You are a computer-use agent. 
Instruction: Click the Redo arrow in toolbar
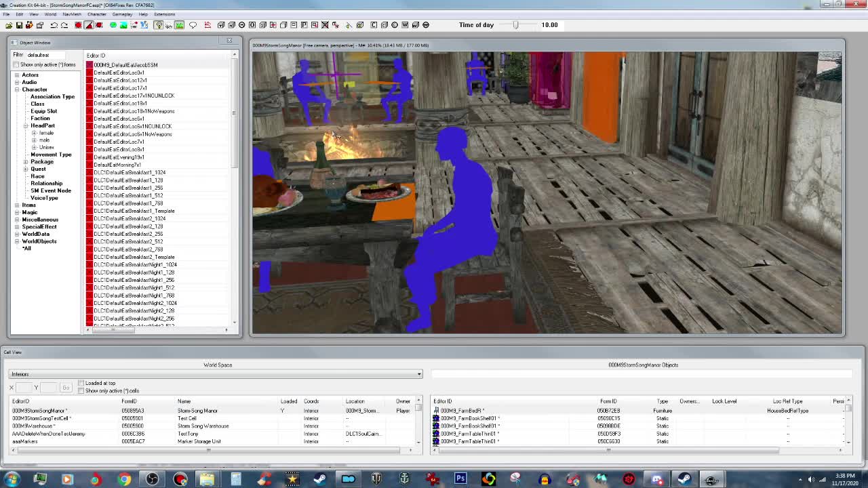tap(64, 25)
